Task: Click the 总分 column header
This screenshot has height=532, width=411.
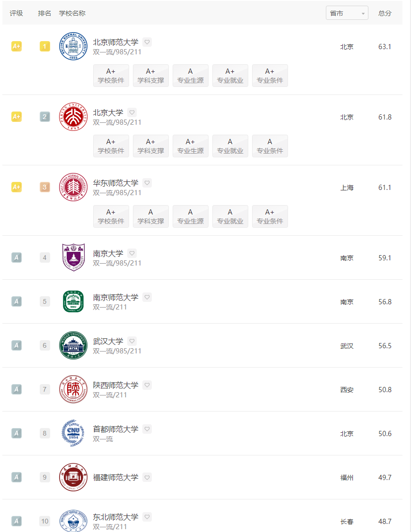Action: point(385,13)
